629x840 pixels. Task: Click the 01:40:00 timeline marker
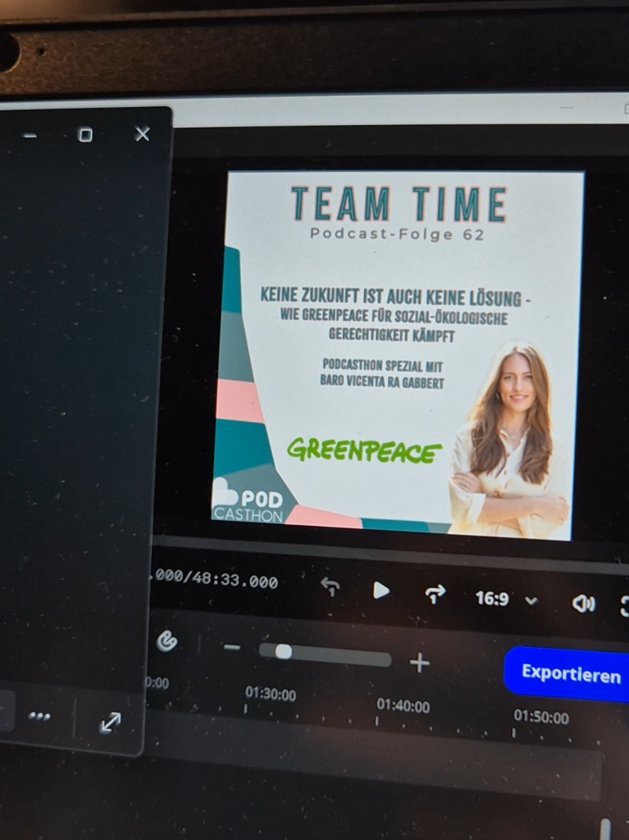403,706
